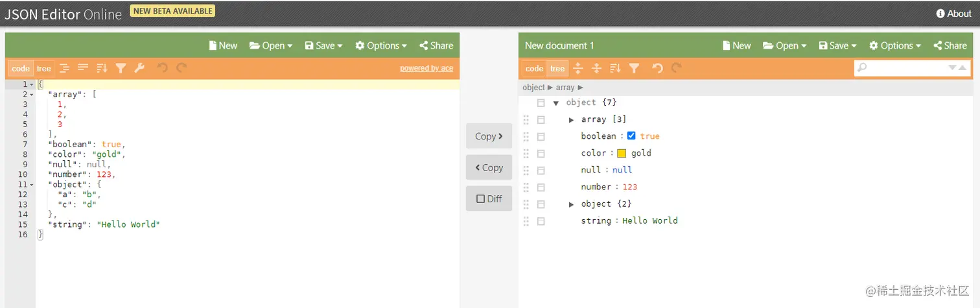Create New document in left panel
The height and width of the screenshot is (308, 980).
(223, 45)
